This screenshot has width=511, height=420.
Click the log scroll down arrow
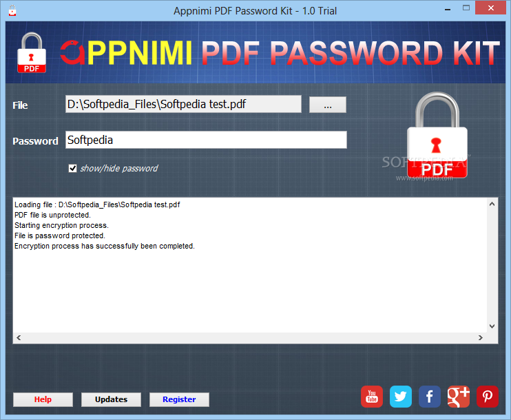pos(492,326)
